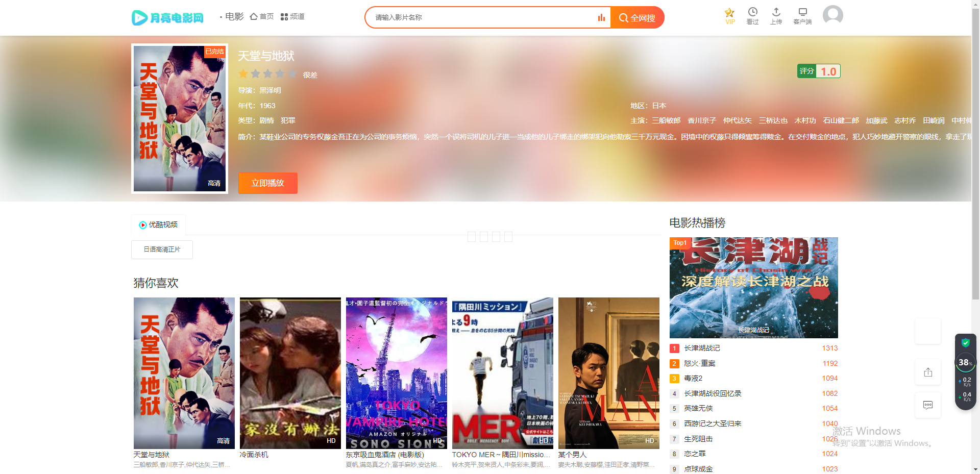This screenshot has width=980, height=474.
Task: Click the 电影 category link in header
Action: coord(234,17)
